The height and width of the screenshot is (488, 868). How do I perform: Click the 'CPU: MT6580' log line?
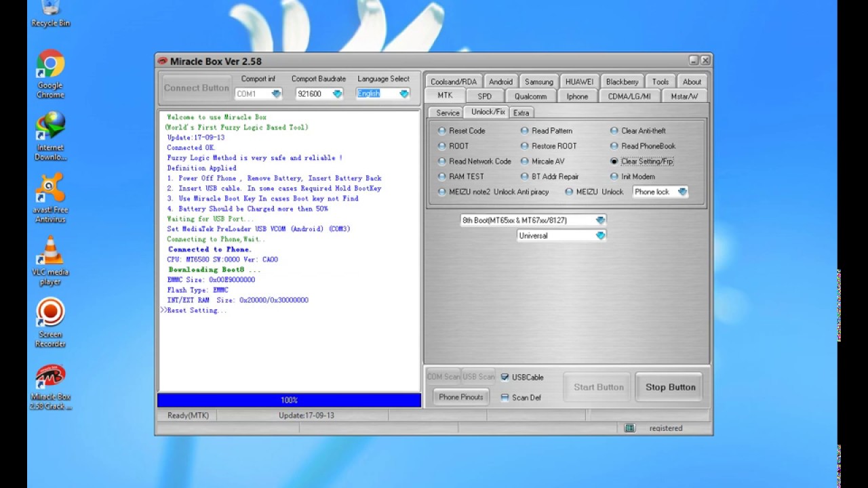222,260
